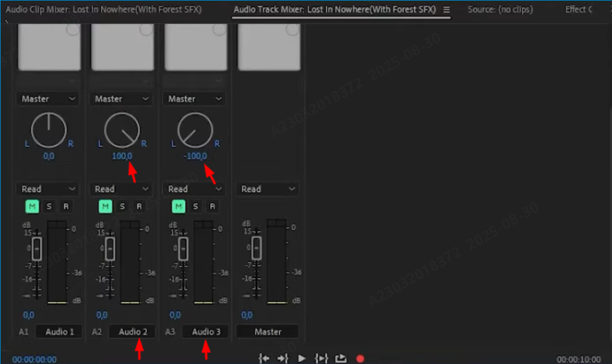Open Audio 2 automation mode Read dropdown
The width and height of the screenshot is (612, 364).
click(121, 189)
